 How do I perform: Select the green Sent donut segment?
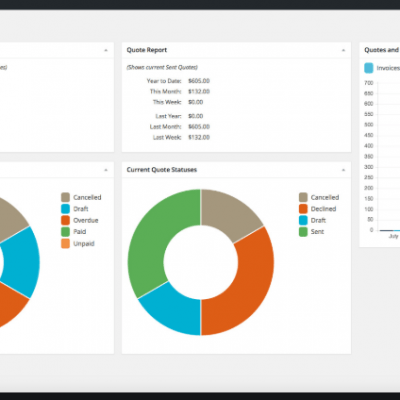click(x=150, y=240)
